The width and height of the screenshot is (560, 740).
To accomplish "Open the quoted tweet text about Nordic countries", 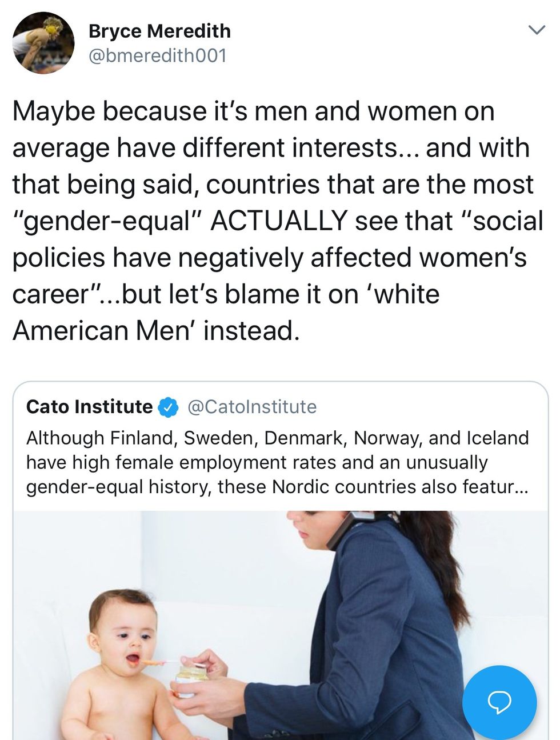I will (x=277, y=462).
